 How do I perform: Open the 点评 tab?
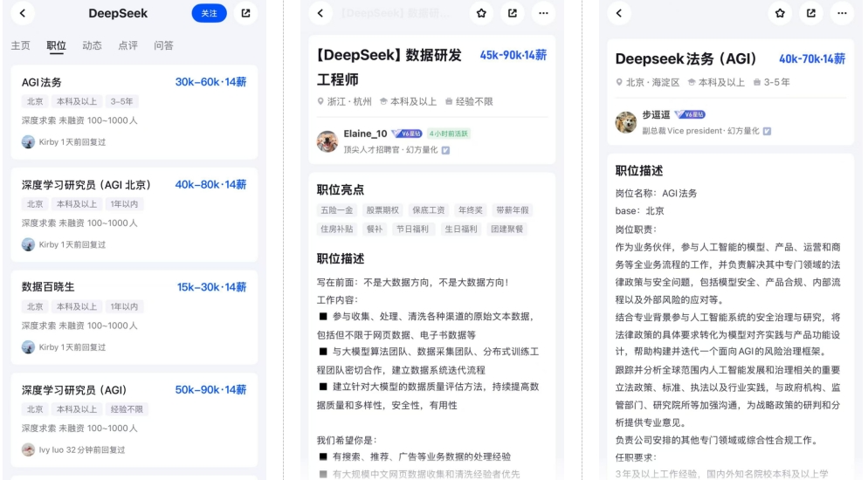click(127, 45)
